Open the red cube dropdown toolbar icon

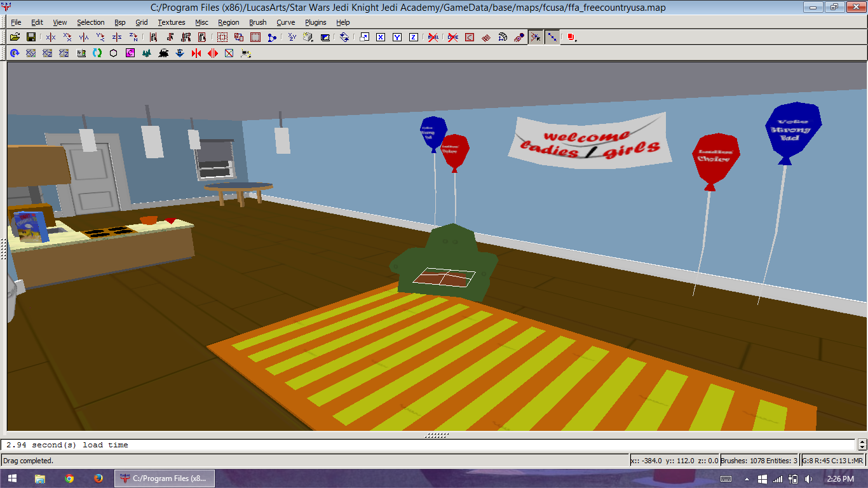point(571,37)
